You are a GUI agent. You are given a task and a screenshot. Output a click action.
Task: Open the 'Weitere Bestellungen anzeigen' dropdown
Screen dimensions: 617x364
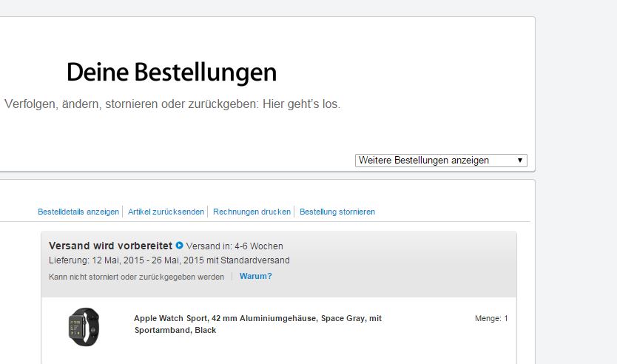pos(441,160)
